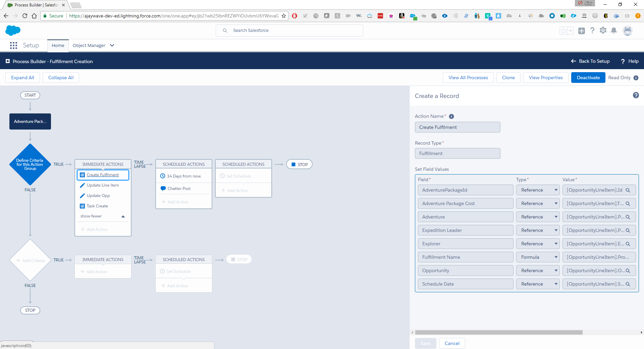Open the Task Create action
This screenshot has height=349, width=644.
tap(97, 206)
